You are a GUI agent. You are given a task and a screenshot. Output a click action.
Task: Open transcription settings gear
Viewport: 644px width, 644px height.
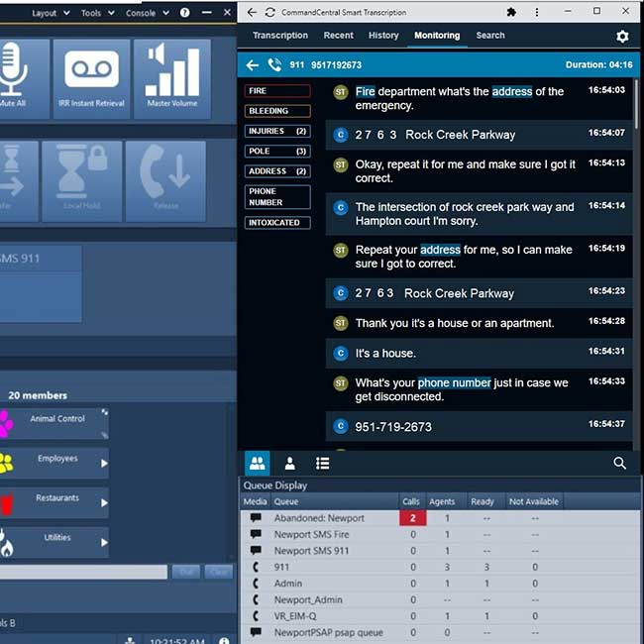(x=622, y=37)
